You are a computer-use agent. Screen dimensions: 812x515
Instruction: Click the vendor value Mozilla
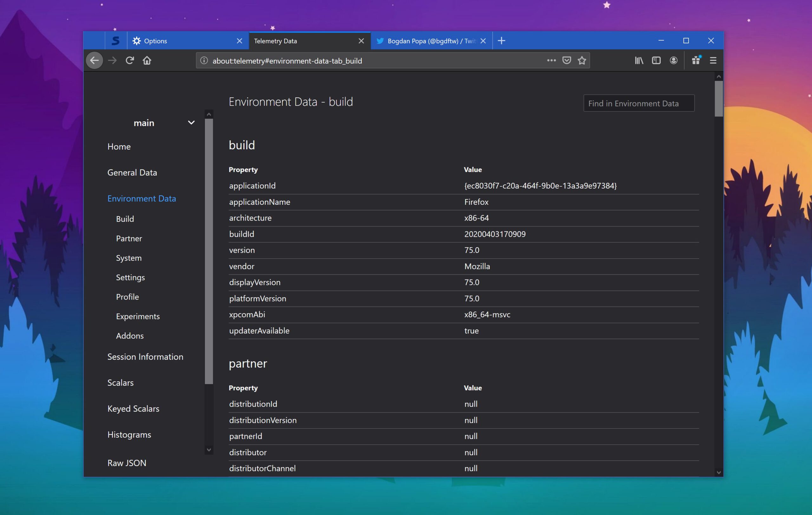pyautogui.click(x=477, y=267)
